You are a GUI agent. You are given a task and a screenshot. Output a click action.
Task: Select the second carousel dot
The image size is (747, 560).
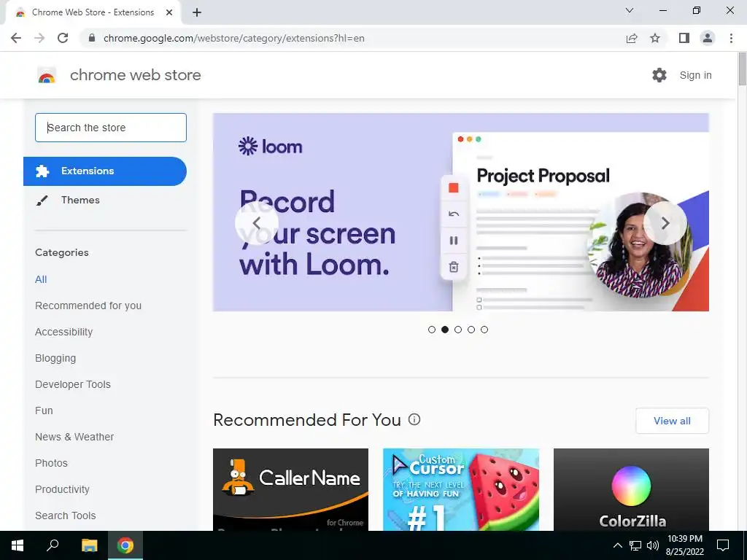445,330
